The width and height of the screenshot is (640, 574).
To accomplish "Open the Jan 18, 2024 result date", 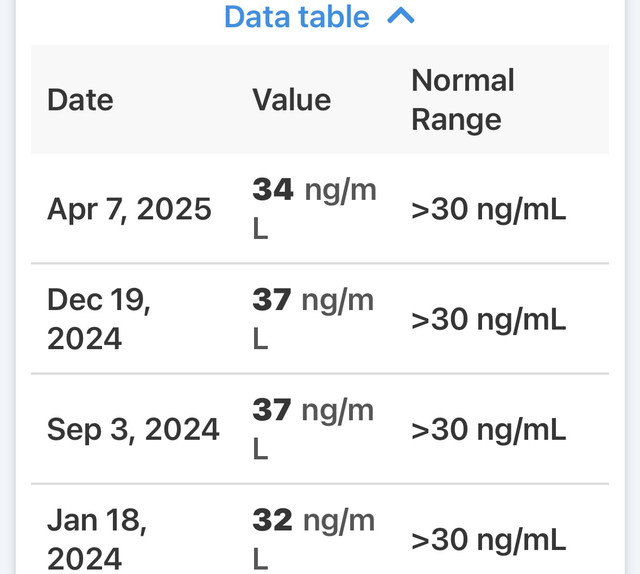I will tap(97, 539).
